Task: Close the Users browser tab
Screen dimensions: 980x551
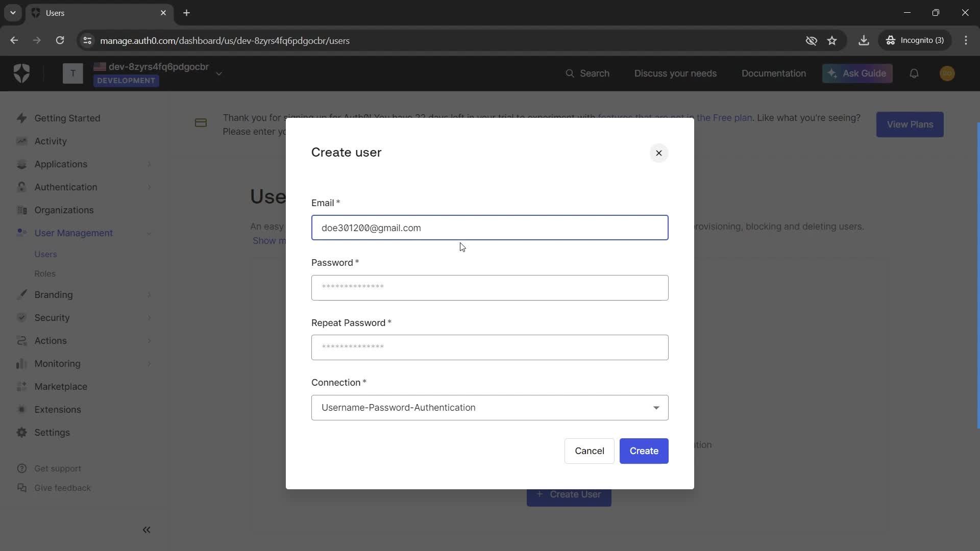Action: 163,13
